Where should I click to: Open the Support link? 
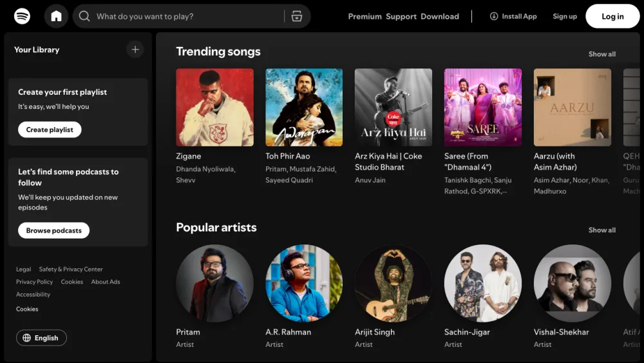(x=401, y=17)
